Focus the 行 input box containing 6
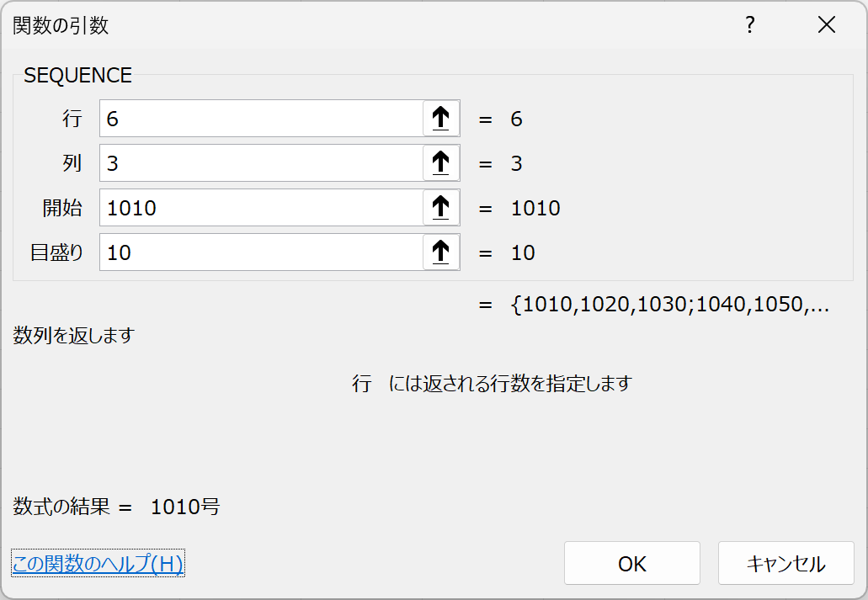 click(x=261, y=119)
